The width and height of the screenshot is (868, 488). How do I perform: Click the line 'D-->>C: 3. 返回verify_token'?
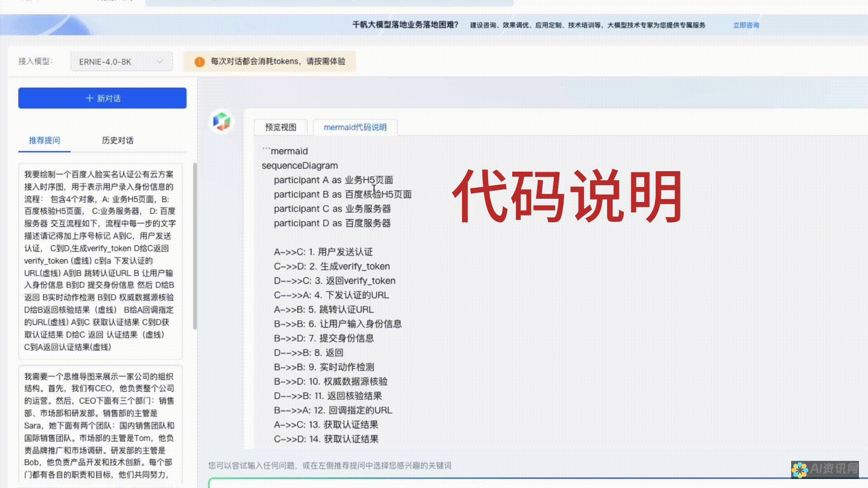pyautogui.click(x=335, y=281)
